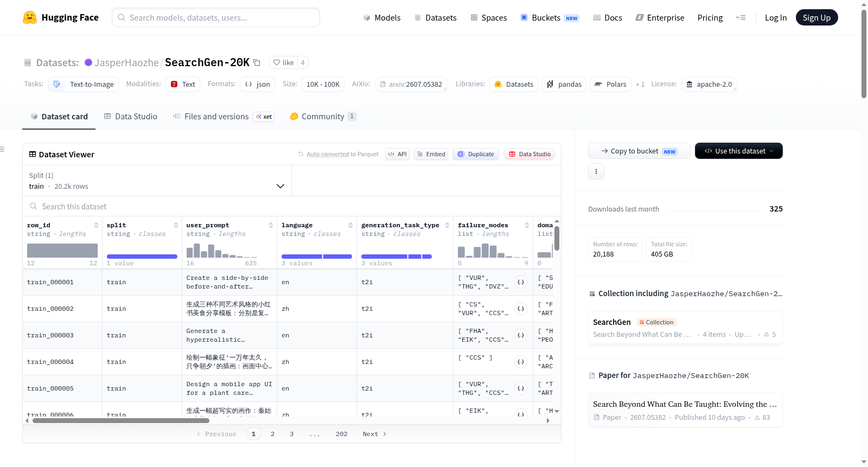The width and height of the screenshot is (868, 467).
Task: Click the dataset table horizontal scrollbar
Action: click(121, 420)
